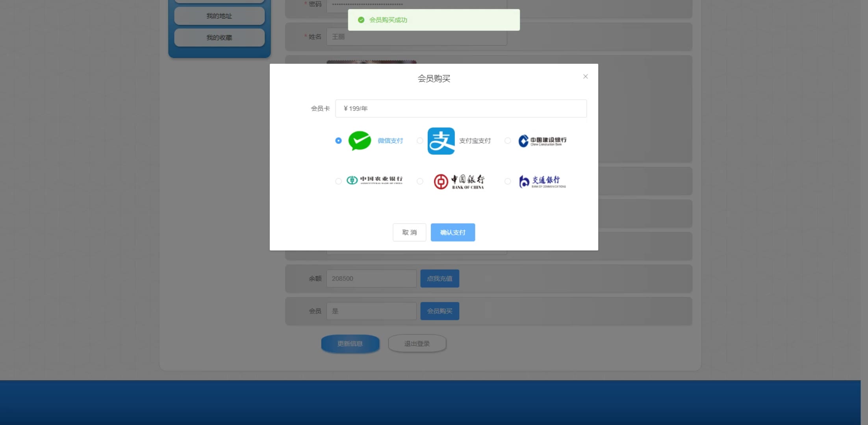
Task: Select the Agricultural Bank of China radio button
Action: tap(338, 181)
